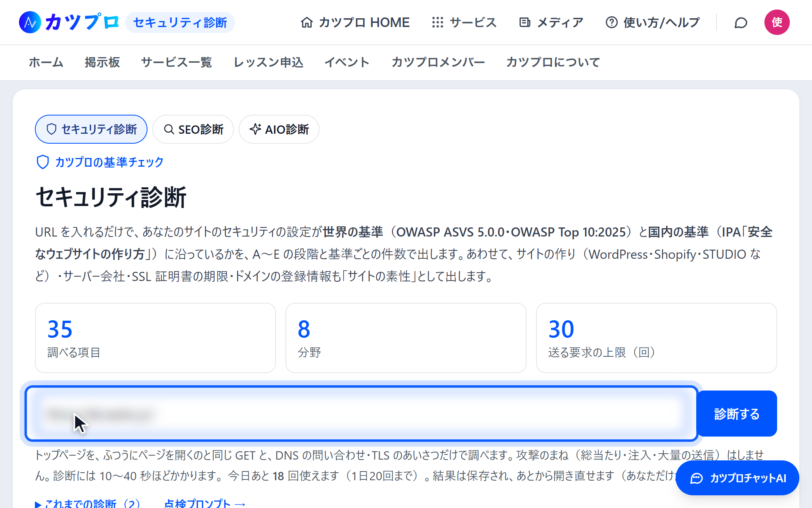Open the 掲示板 nav item
Image resolution: width=812 pixels, height=508 pixels.
pyautogui.click(x=102, y=62)
